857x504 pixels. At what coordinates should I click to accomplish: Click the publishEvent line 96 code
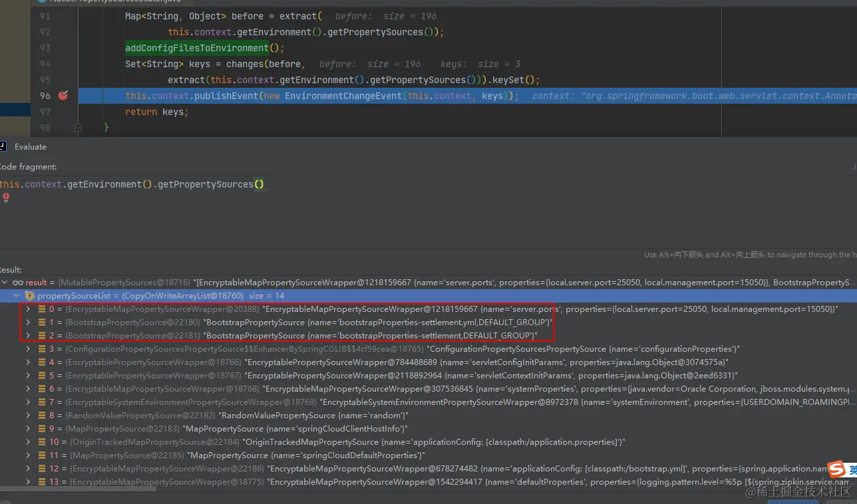point(322,96)
